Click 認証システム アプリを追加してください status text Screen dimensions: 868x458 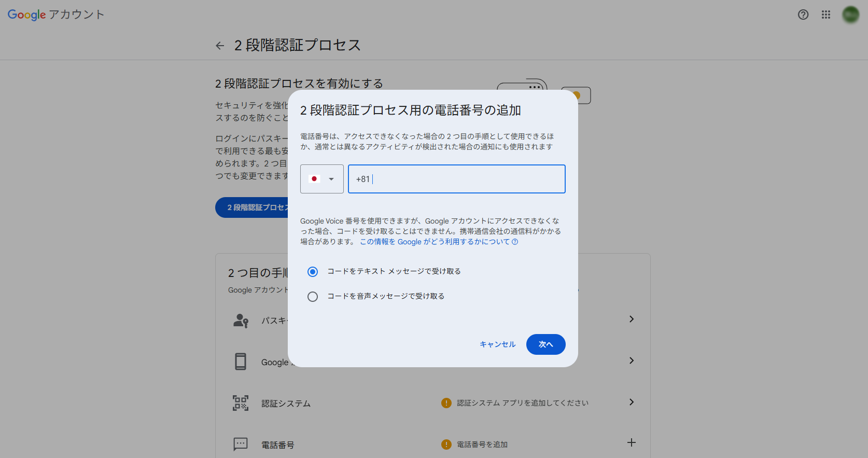tap(523, 403)
